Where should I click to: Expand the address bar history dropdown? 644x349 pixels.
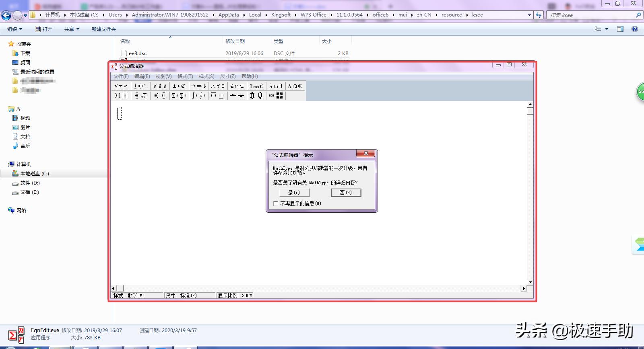pos(529,15)
